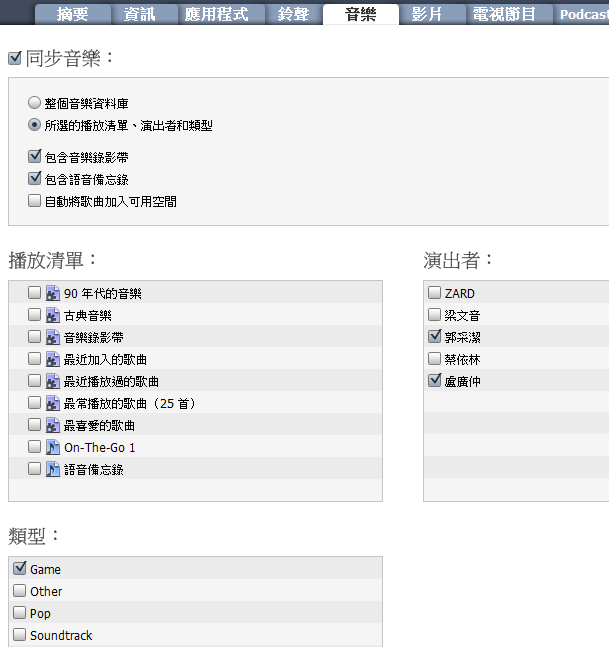The image size is (609, 647).
Task: Switch to the 摘要 tab
Action: [x=73, y=14]
